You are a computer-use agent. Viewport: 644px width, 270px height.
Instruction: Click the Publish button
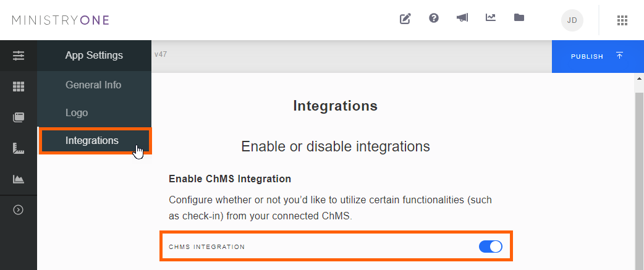(597, 56)
